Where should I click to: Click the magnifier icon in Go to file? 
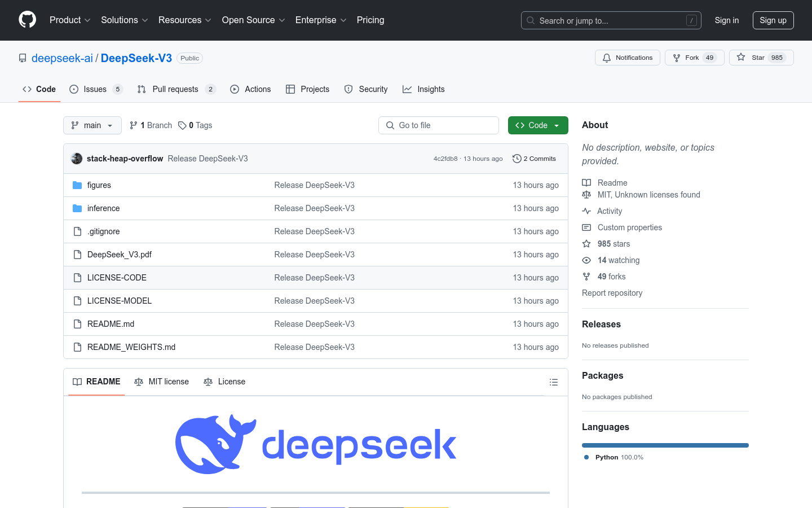390,125
